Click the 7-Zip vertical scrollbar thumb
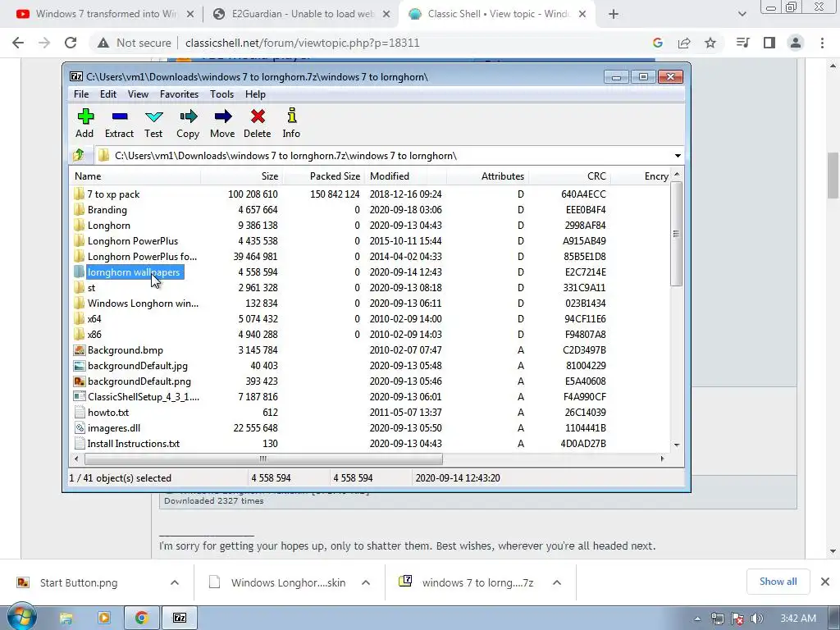840x630 pixels. (677, 234)
